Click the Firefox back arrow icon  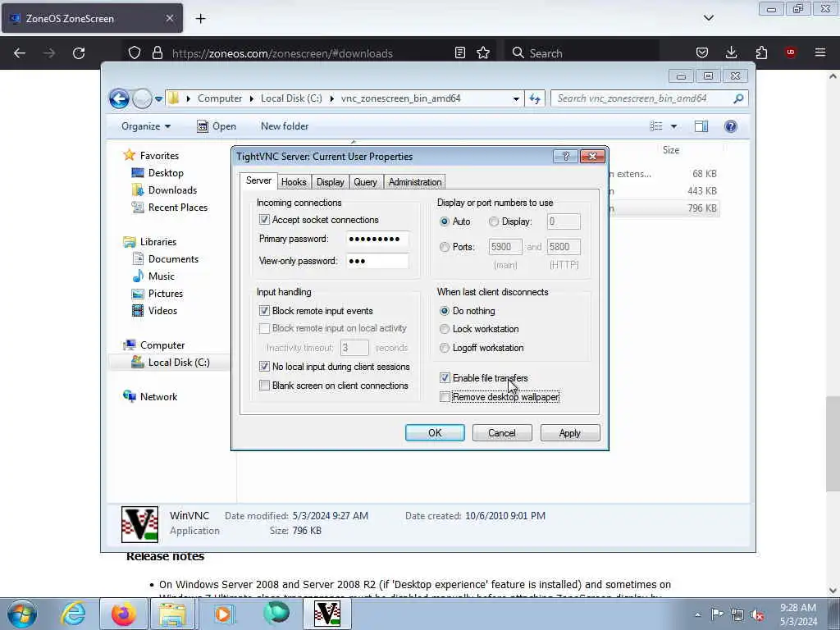[20, 53]
